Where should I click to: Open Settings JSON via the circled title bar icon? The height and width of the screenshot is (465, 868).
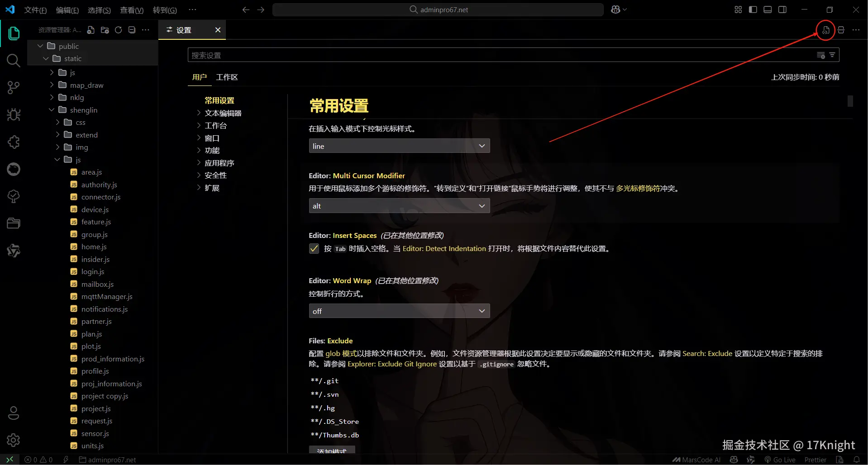pos(825,30)
